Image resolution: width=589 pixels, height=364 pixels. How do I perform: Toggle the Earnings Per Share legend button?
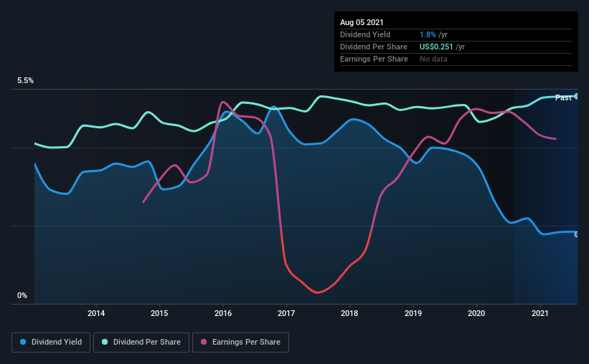[x=240, y=343]
